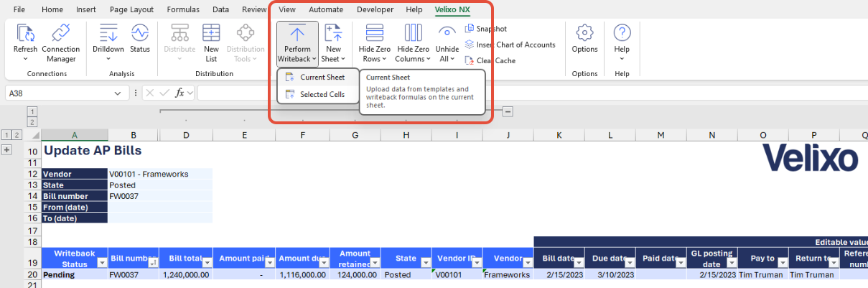Open Bill total column filter dropdown

(x=207, y=263)
